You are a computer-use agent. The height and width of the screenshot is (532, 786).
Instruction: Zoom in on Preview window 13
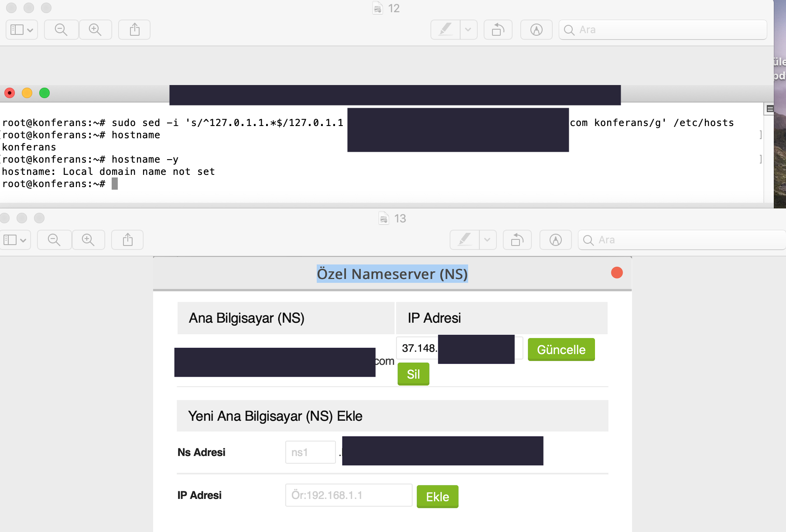pyautogui.click(x=88, y=240)
